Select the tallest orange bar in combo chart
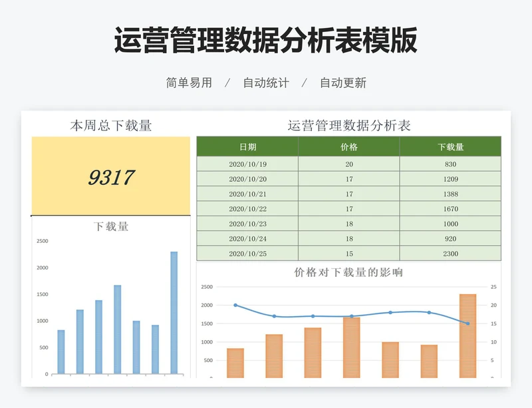Image resolution: width=532 pixels, height=408 pixels. [x=468, y=335]
